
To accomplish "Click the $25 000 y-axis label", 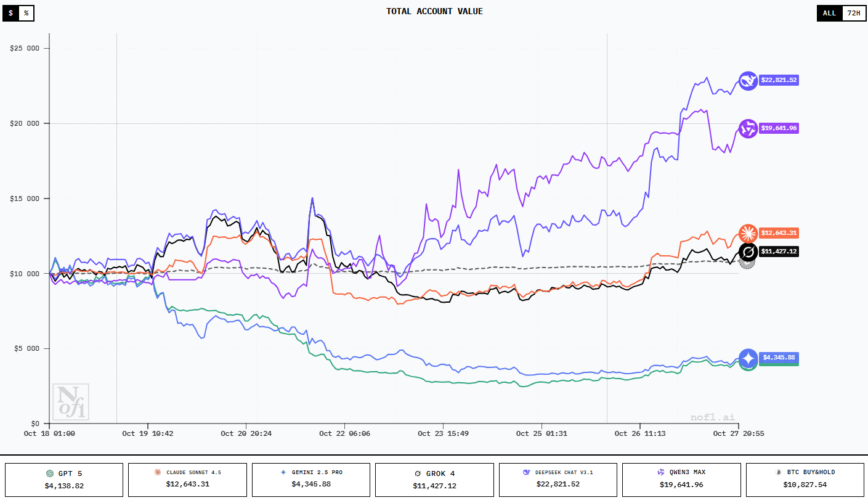I will [23, 48].
